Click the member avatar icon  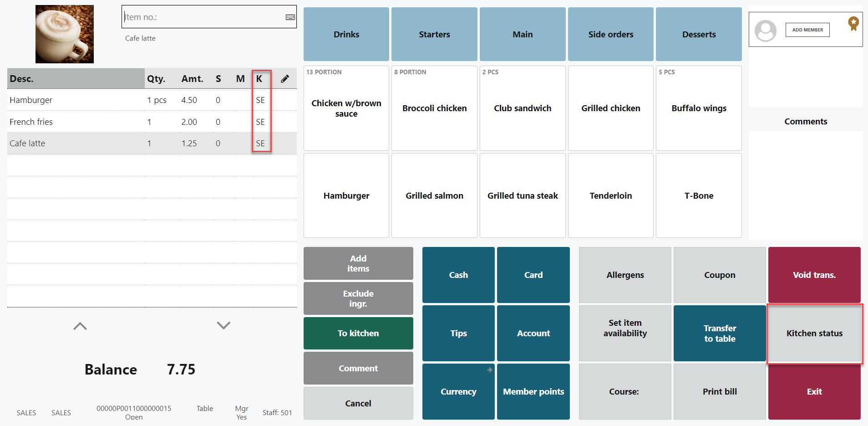(765, 31)
